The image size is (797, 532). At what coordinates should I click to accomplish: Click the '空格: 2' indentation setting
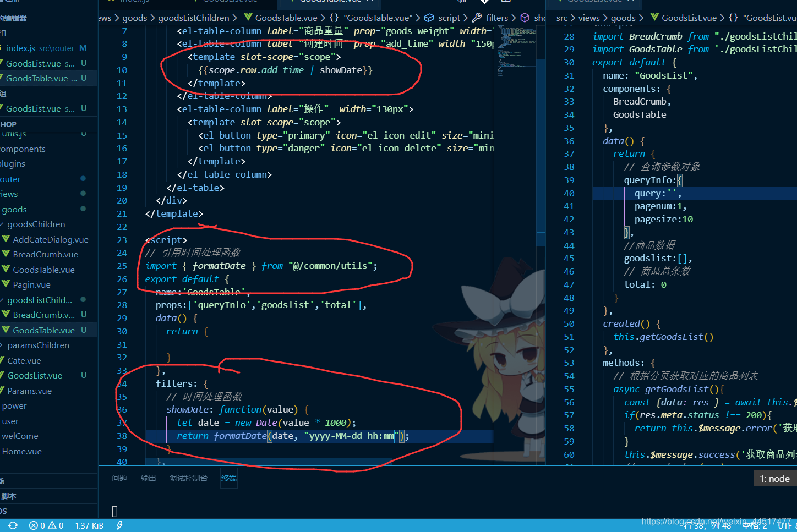755,525
